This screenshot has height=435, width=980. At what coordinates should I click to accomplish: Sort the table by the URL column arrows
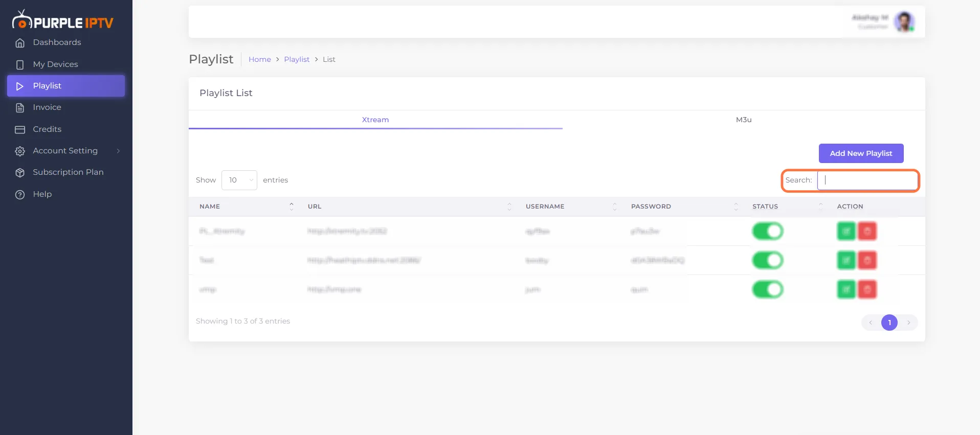[x=509, y=207]
